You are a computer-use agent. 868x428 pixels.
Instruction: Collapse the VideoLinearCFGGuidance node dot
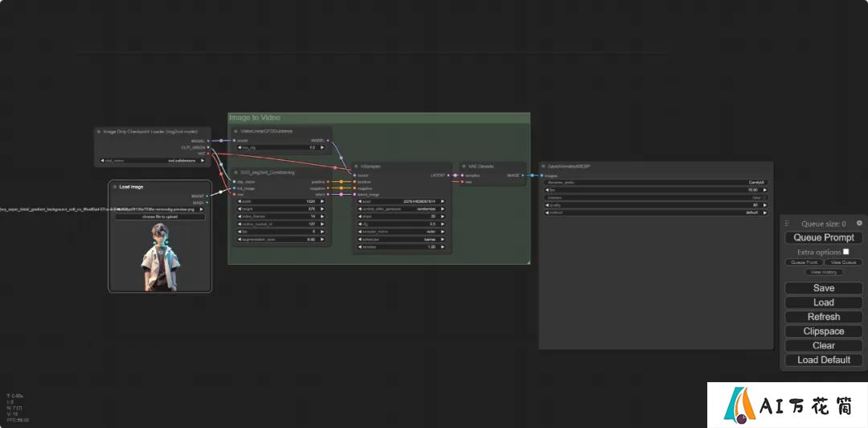click(x=236, y=131)
